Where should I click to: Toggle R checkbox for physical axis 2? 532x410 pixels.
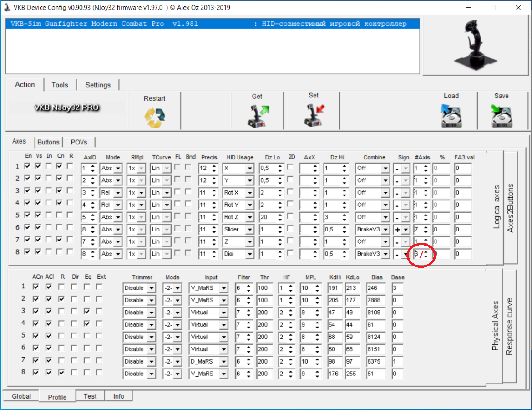click(61, 299)
